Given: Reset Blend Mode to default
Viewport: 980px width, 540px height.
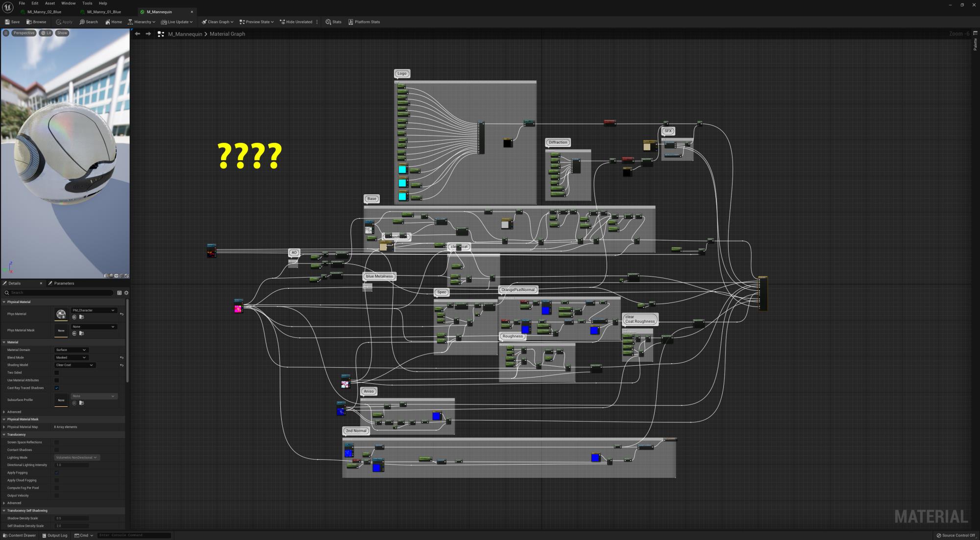Looking at the screenshot, I should 122,358.
